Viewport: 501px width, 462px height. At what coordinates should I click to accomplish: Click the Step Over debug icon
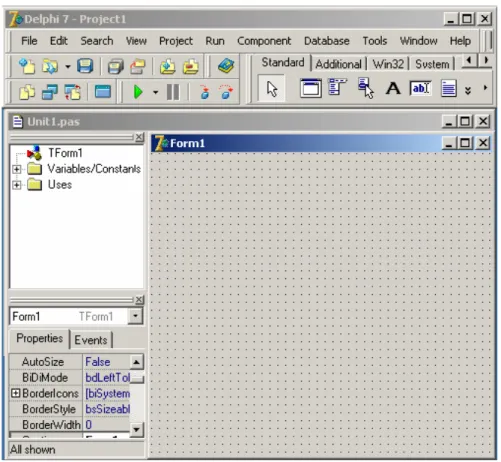coord(226,92)
